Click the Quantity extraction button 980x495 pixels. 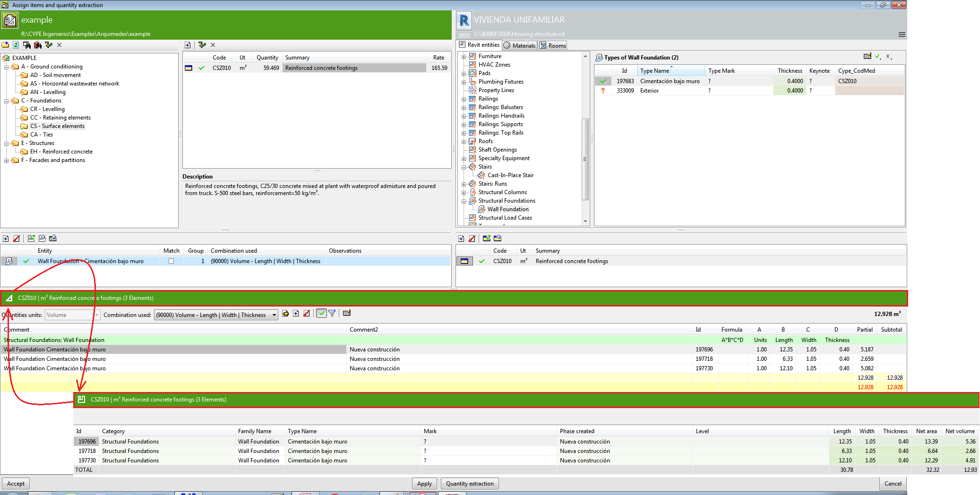[470, 484]
